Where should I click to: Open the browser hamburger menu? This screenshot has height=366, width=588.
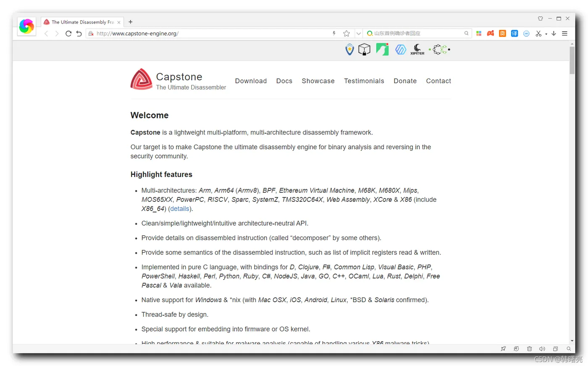click(565, 34)
